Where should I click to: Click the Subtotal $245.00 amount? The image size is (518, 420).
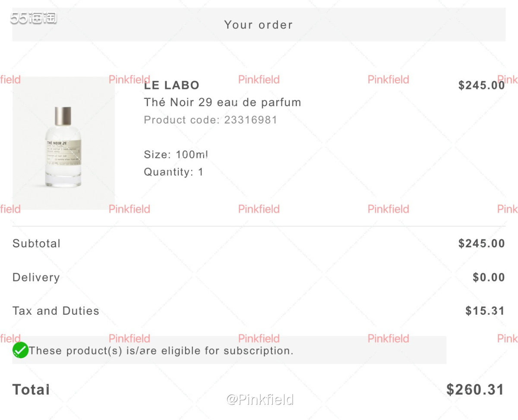(x=481, y=243)
